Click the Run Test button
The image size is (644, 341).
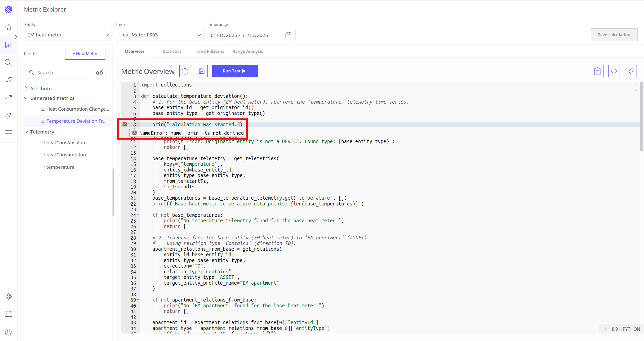click(235, 71)
